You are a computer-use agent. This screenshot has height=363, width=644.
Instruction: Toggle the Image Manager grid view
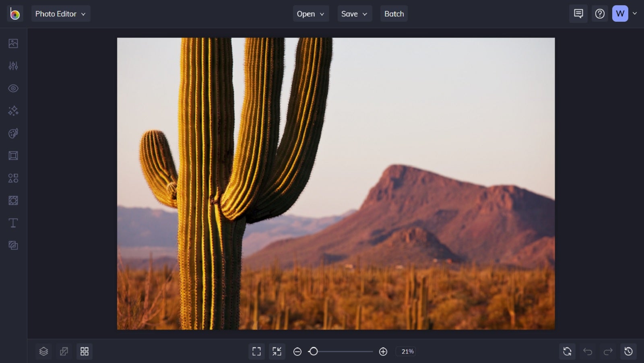[x=84, y=351]
